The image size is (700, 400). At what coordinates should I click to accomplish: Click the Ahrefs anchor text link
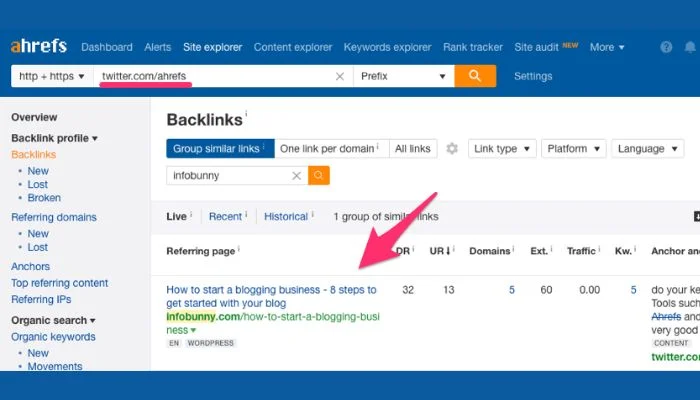[666, 317]
